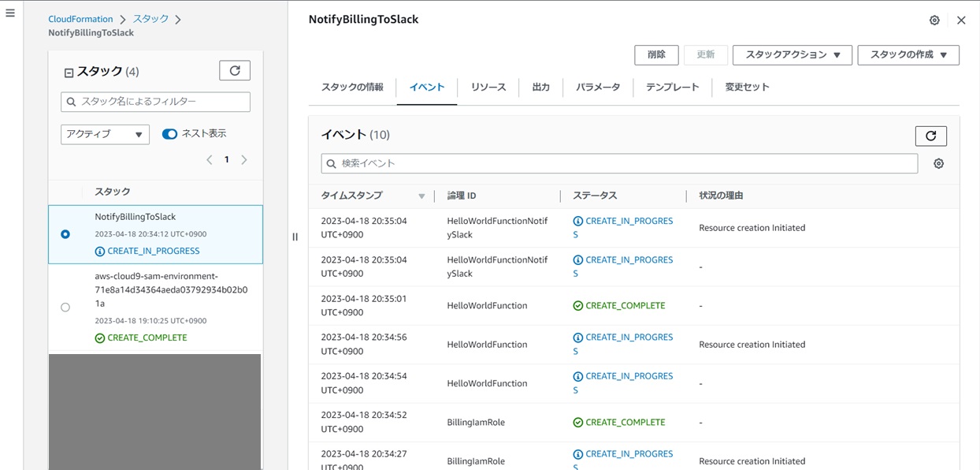
Task: Go to previous page of stacks
Action: pyautogui.click(x=210, y=160)
